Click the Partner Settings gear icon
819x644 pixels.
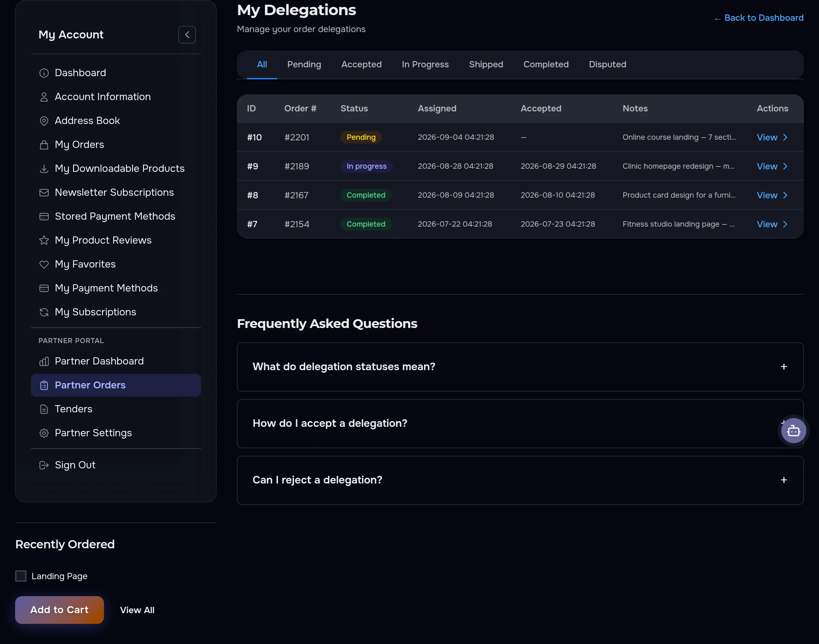tap(44, 433)
